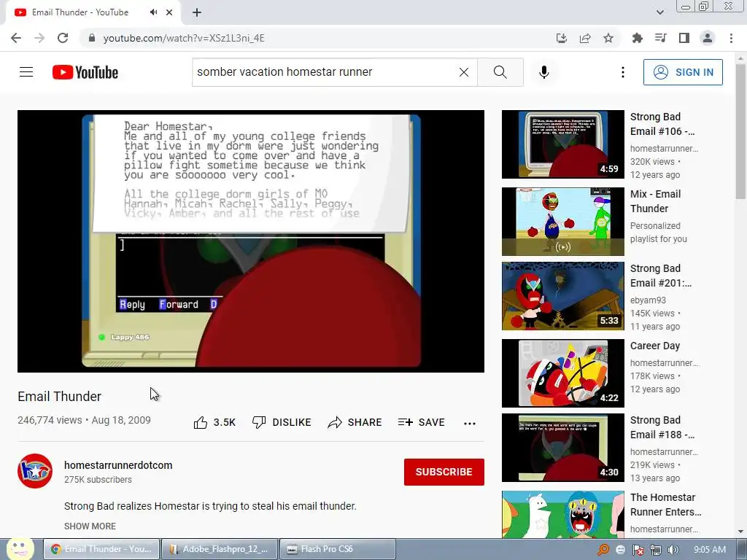Click the address bar URL

click(184, 38)
